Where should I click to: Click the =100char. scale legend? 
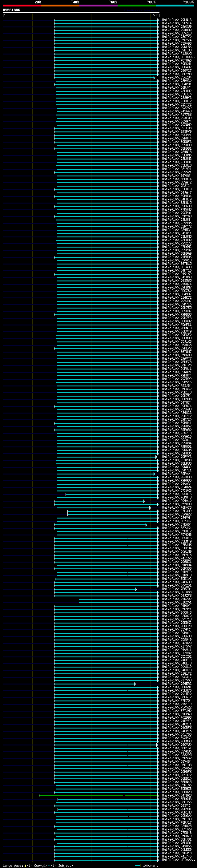click(146, 866)
